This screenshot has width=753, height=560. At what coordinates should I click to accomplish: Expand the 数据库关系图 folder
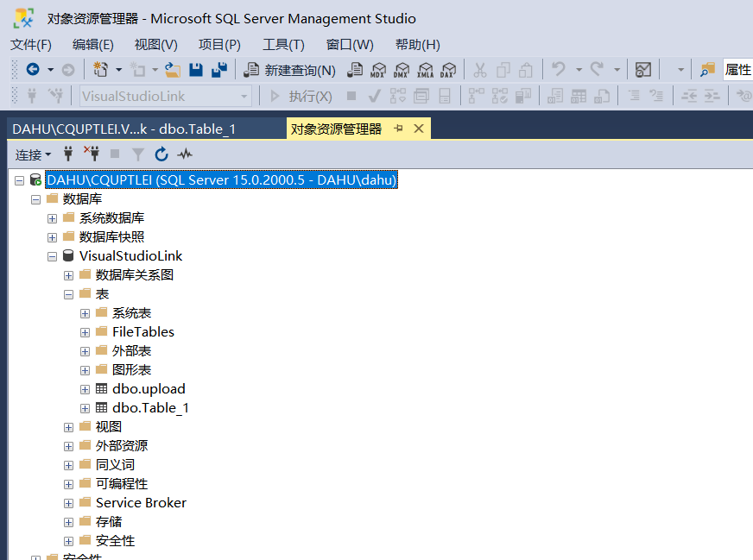[69, 275]
